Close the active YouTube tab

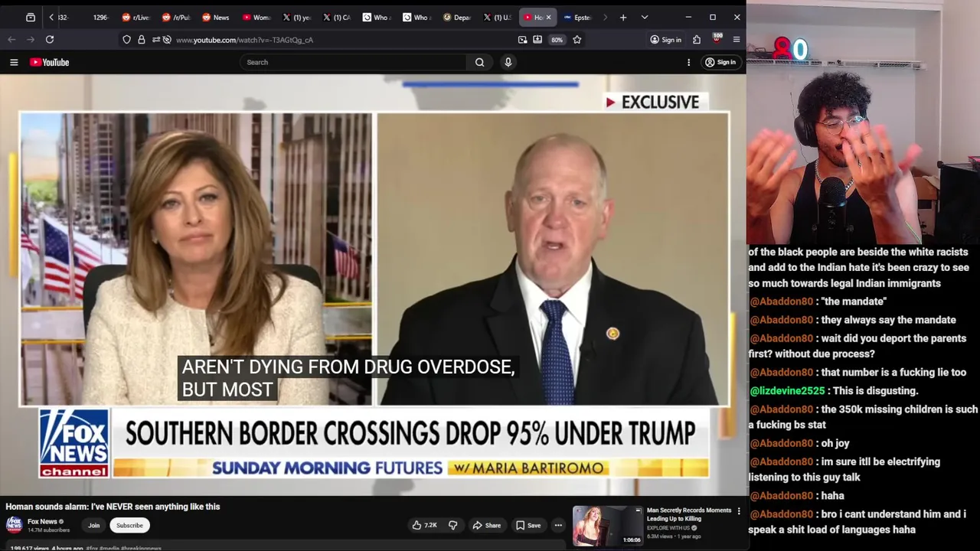(548, 17)
